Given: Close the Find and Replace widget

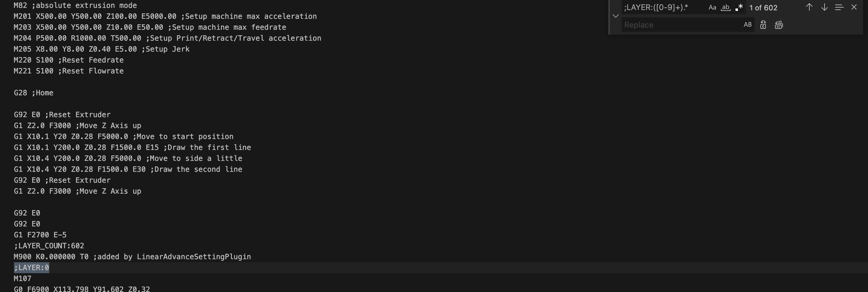Looking at the screenshot, I should coord(854,7).
